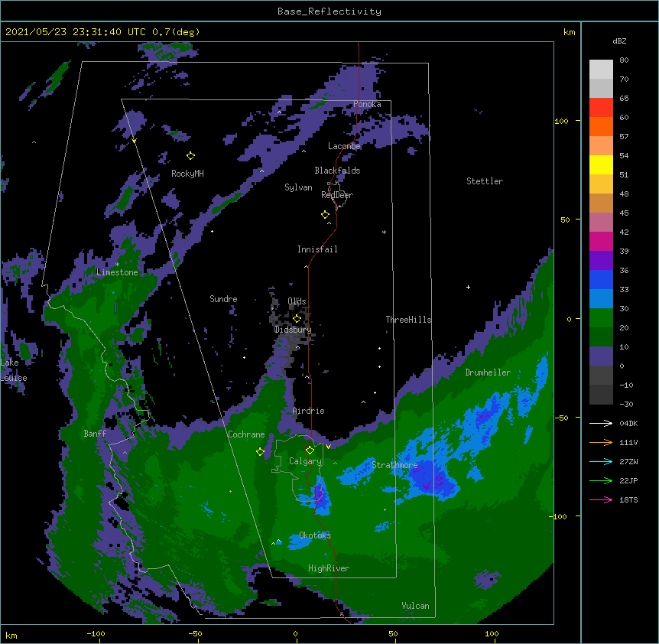The height and width of the screenshot is (644, 659).
Task: Click the red 65 dBZ swatch
Action: pos(601,108)
